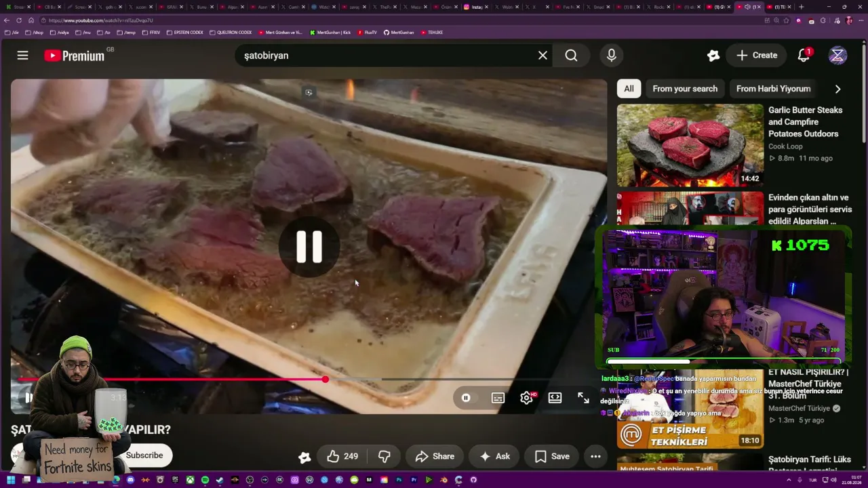This screenshot has width=868, height=488.
Task: Dislike the video
Action: (x=384, y=457)
